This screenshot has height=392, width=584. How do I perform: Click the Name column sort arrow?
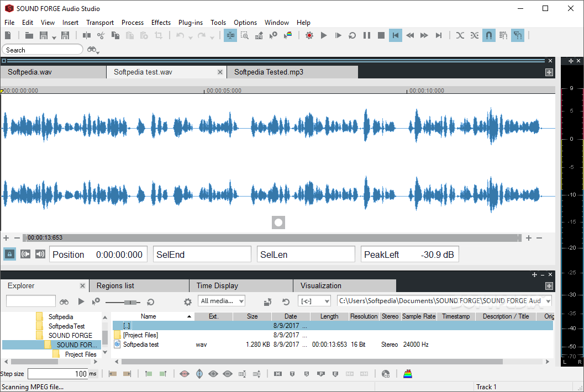189,316
